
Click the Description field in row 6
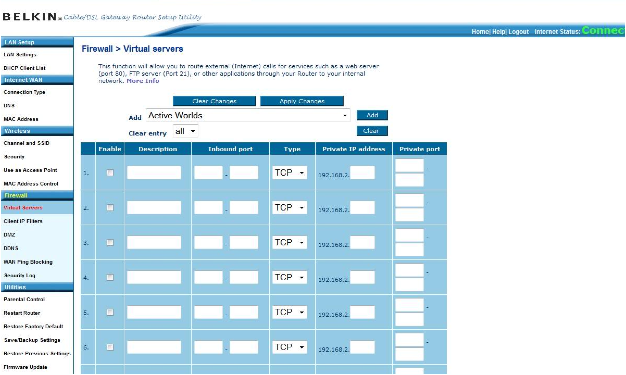tap(154, 347)
